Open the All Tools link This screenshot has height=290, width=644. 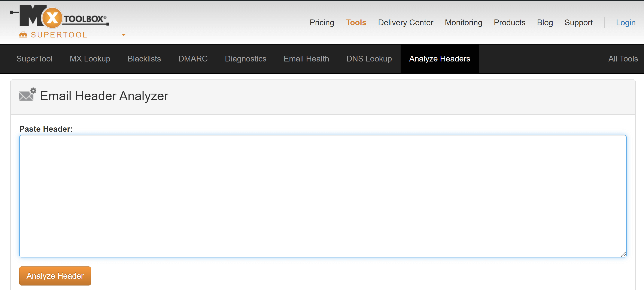tap(623, 59)
